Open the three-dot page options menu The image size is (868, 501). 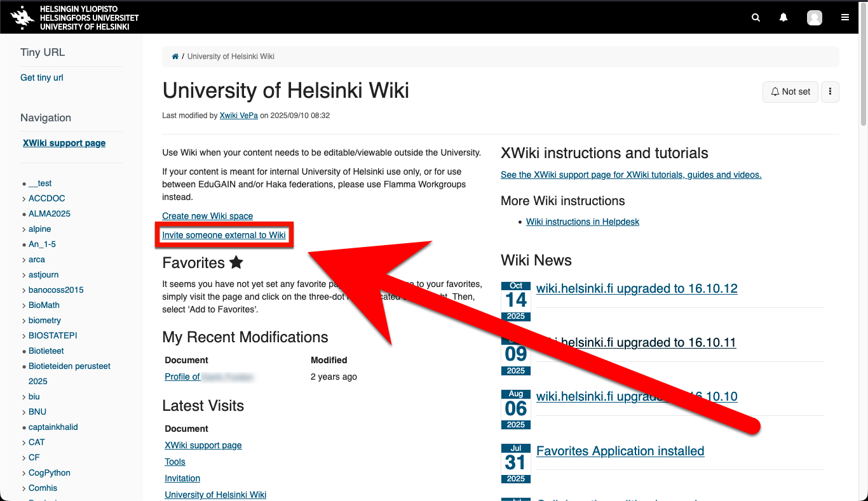point(830,92)
